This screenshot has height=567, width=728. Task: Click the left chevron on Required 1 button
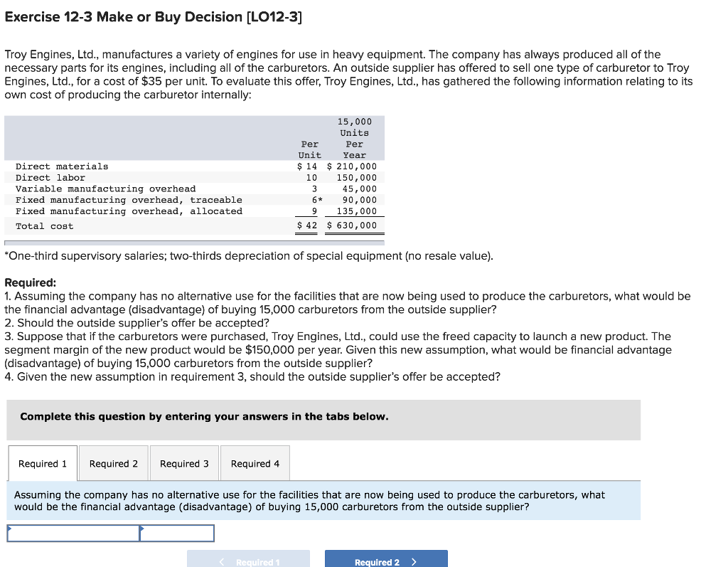[221, 561]
